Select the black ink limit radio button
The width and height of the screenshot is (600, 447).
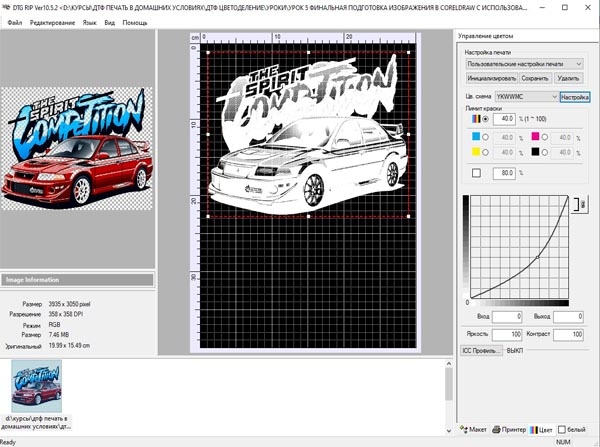(545, 152)
